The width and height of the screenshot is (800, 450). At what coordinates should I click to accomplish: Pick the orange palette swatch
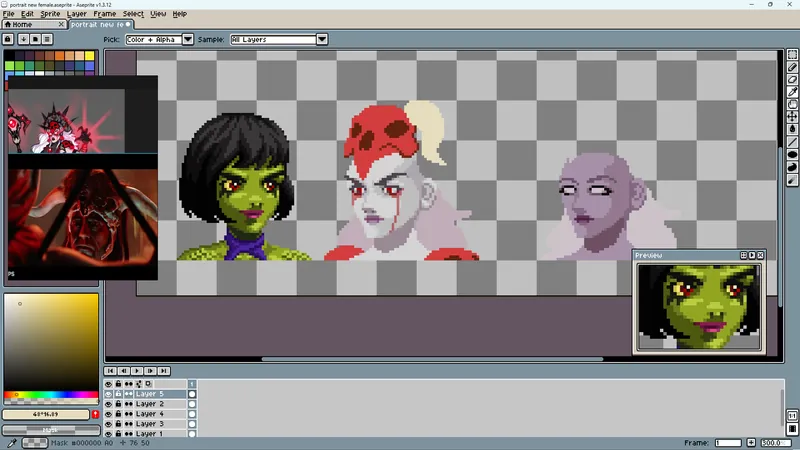click(x=60, y=56)
